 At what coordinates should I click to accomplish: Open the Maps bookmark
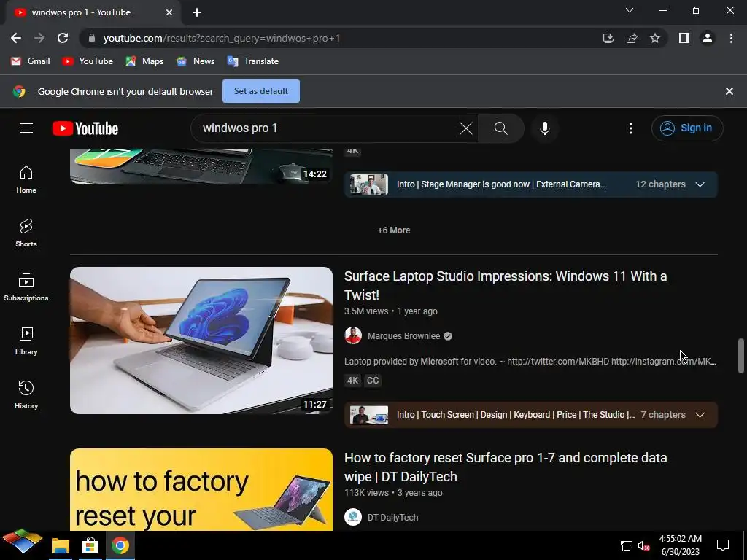pyautogui.click(x=145, y=61)
